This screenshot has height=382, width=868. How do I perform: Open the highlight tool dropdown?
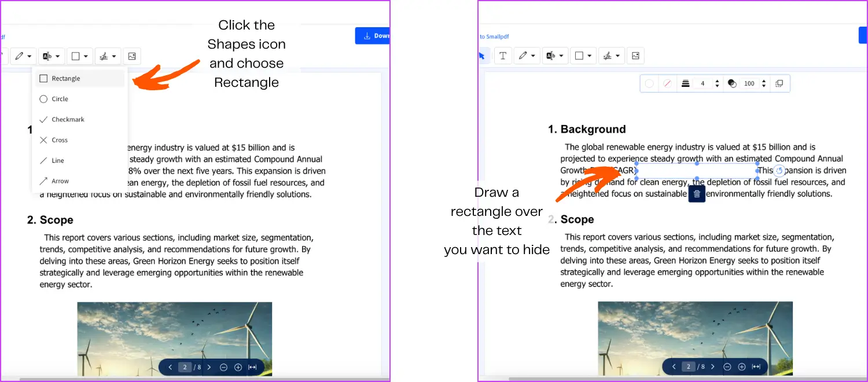560,55
